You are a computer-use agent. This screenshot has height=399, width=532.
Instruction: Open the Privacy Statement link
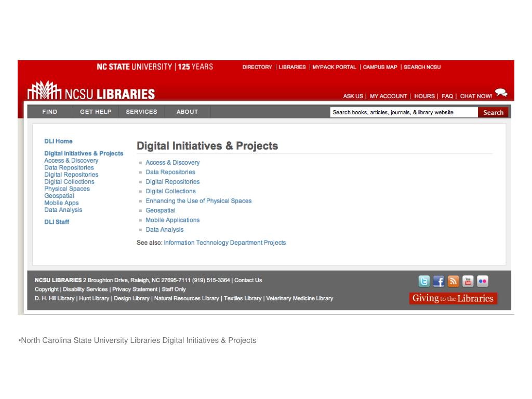tap(135, 289)
